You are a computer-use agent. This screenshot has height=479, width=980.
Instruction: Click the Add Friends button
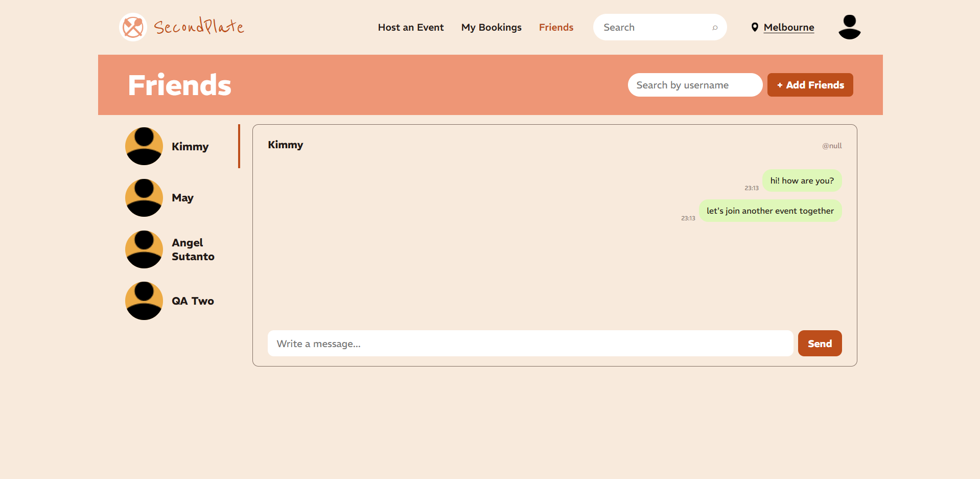[810, 85]
